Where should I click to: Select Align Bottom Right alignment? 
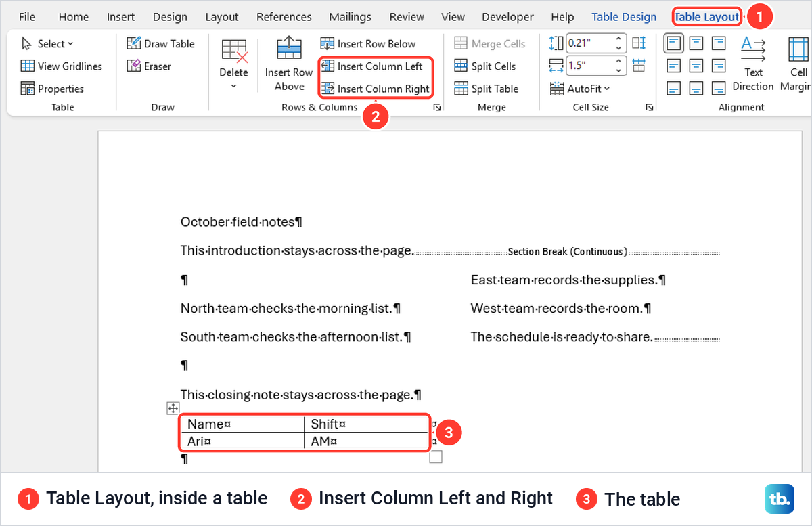719,88
